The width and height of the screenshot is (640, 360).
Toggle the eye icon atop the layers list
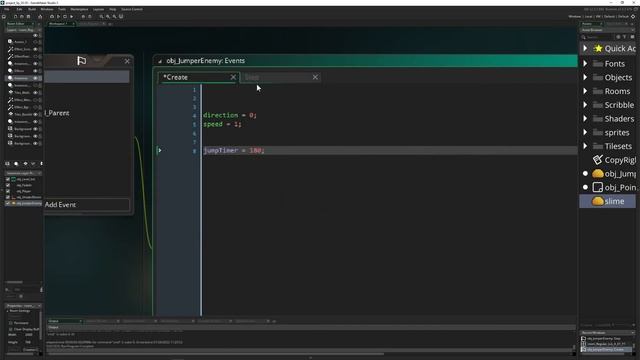[35, 36]
